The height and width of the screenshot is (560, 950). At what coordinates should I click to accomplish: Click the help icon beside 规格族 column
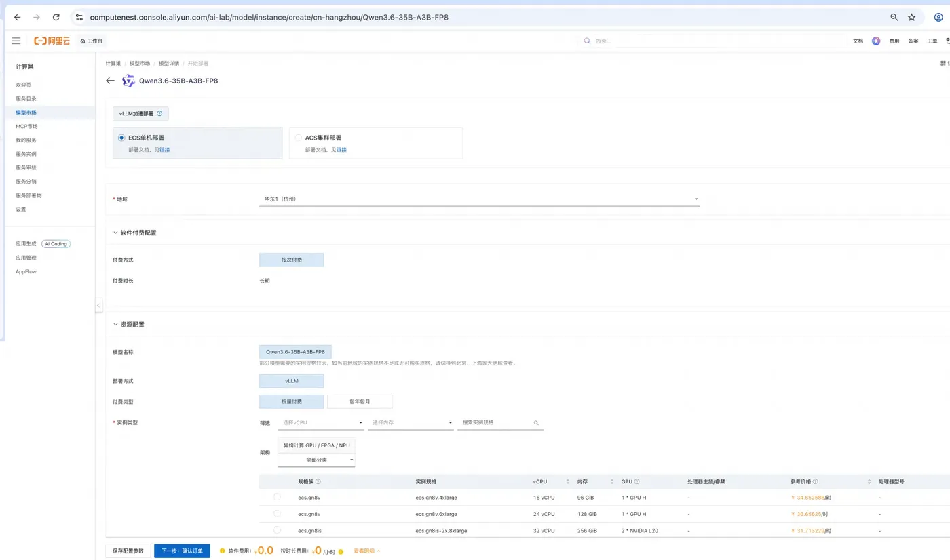click(318, 481)
